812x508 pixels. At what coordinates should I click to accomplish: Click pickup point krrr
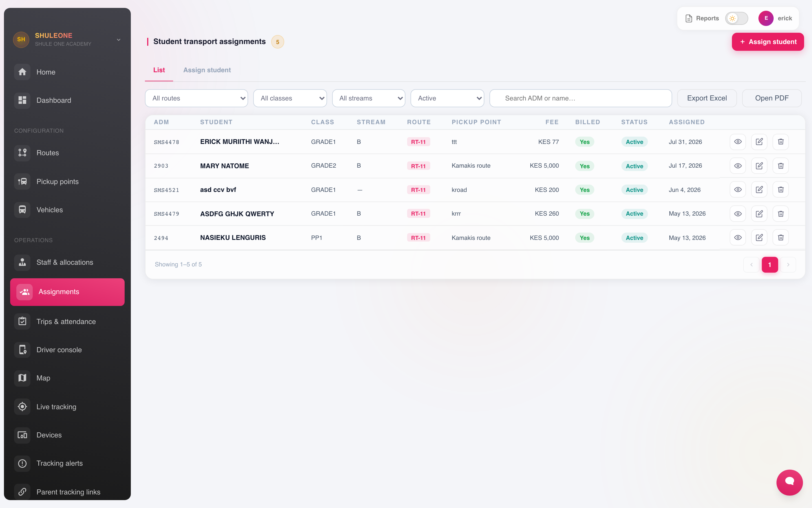coord(456,214)
